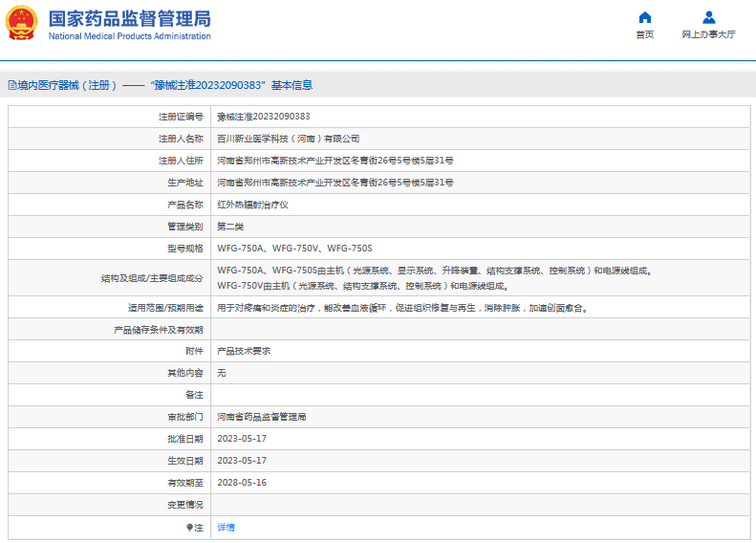
Task: Click the National Medical Products Administration subtitle
Action: tap(129, 36)
